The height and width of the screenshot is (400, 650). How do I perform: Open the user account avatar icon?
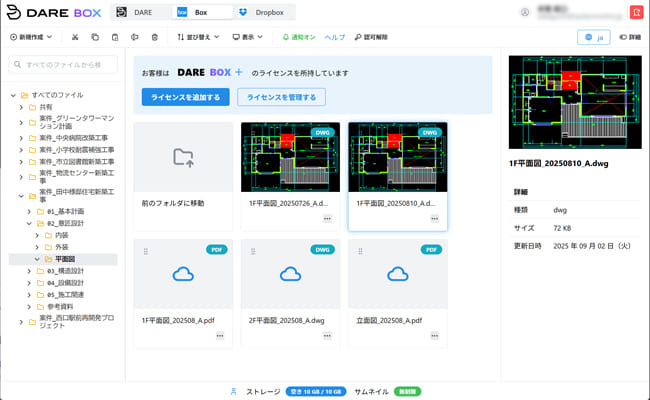[x=525, y=12]
